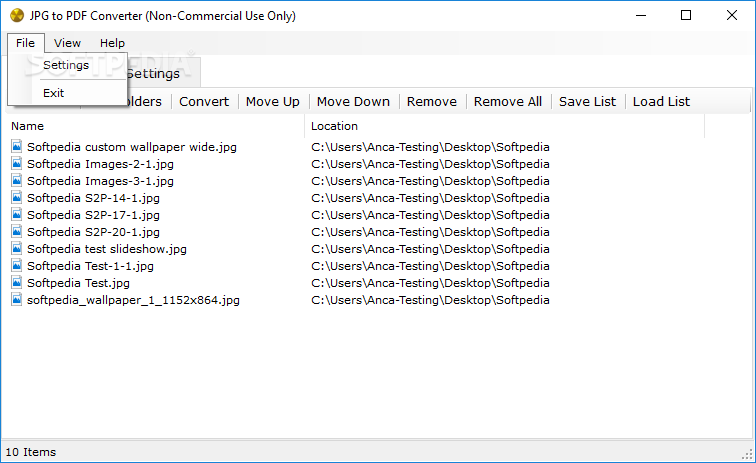Choose Settings in the File dropdown
Viewport: 756px width, 463px height.
[66, 65]
